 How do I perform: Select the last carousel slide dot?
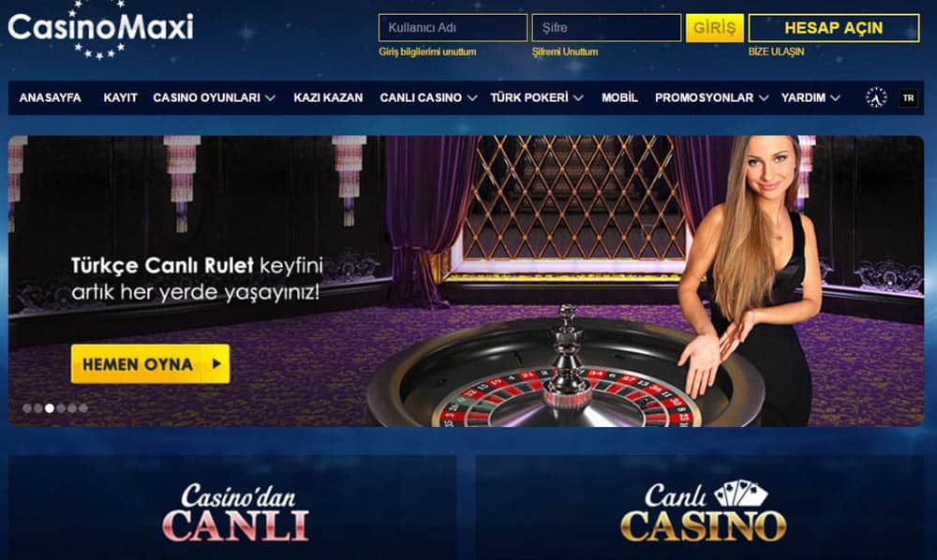pyautogui.click(x=83, y=408)
